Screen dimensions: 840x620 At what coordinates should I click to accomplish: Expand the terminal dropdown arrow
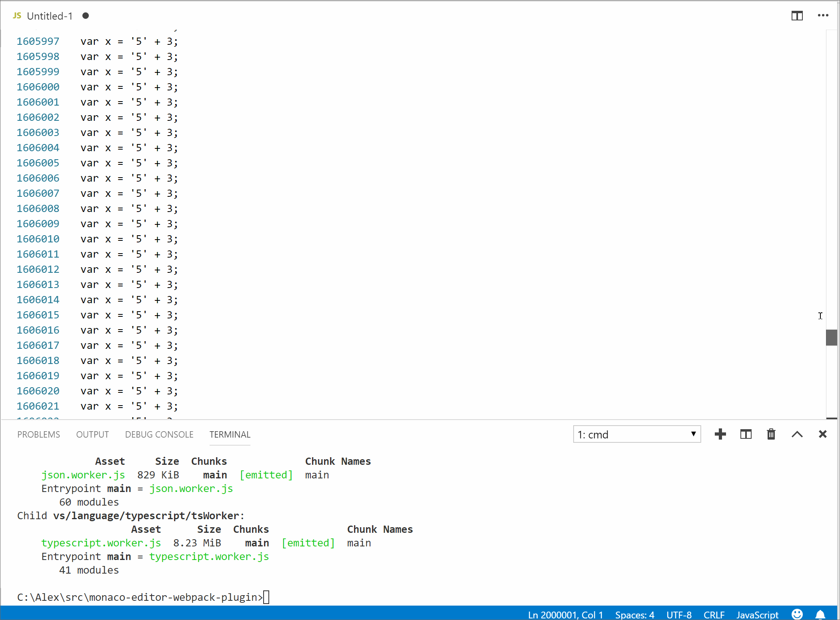pos(693,434)
